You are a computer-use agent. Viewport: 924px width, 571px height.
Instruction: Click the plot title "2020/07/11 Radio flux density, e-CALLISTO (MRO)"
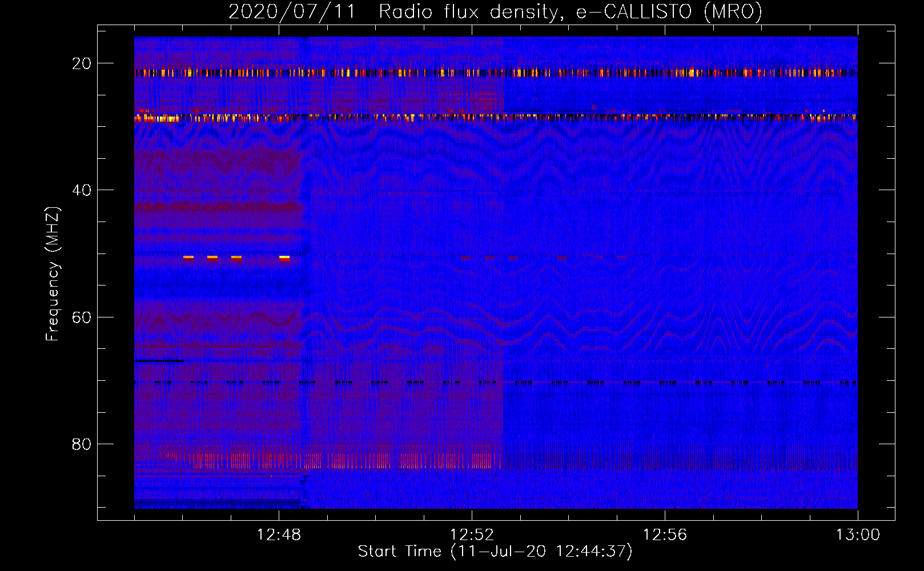[495, 11]
